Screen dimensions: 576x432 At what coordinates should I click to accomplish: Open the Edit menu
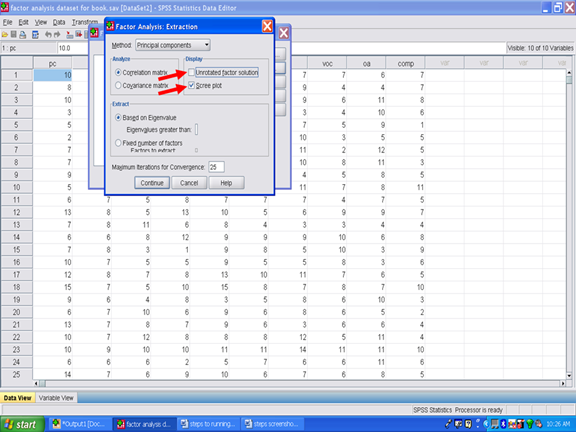pyautogui.click(x=24, y=22)
